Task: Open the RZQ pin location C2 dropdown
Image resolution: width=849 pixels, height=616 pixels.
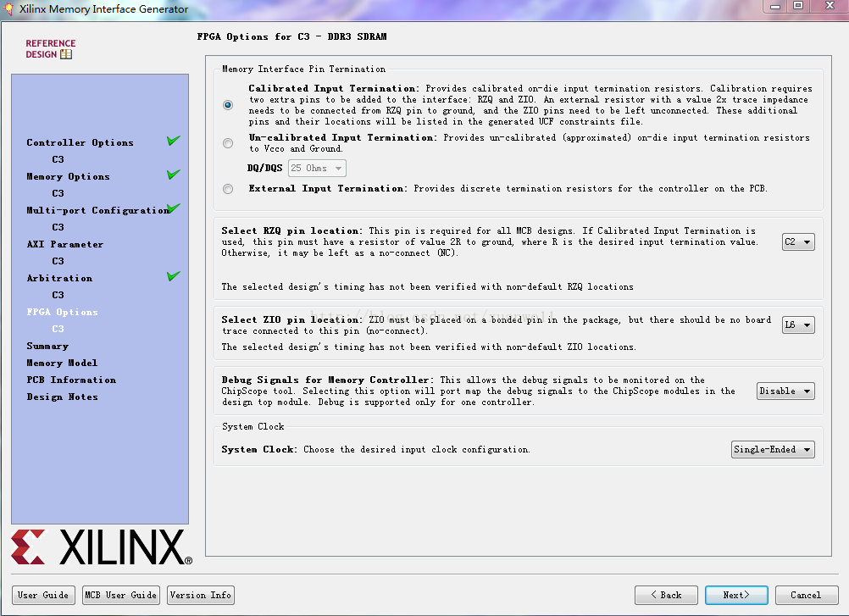Action: 798,242
